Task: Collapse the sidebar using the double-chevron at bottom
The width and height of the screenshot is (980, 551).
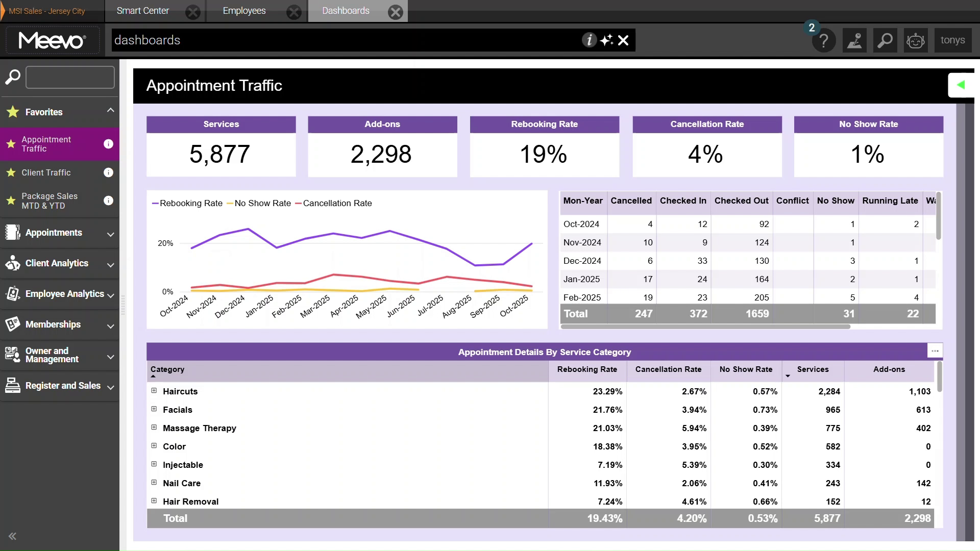Action: pyautogui.click(x=13, y=536)
